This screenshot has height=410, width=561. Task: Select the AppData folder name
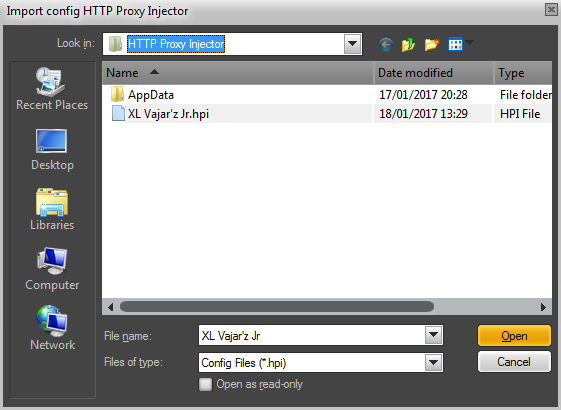coord(151,95)
